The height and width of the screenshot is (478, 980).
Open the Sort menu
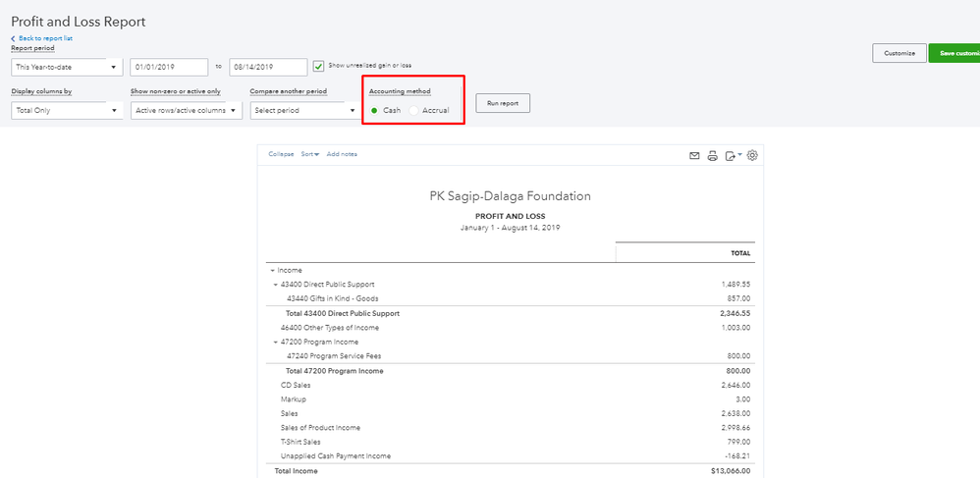click(309, 154)
